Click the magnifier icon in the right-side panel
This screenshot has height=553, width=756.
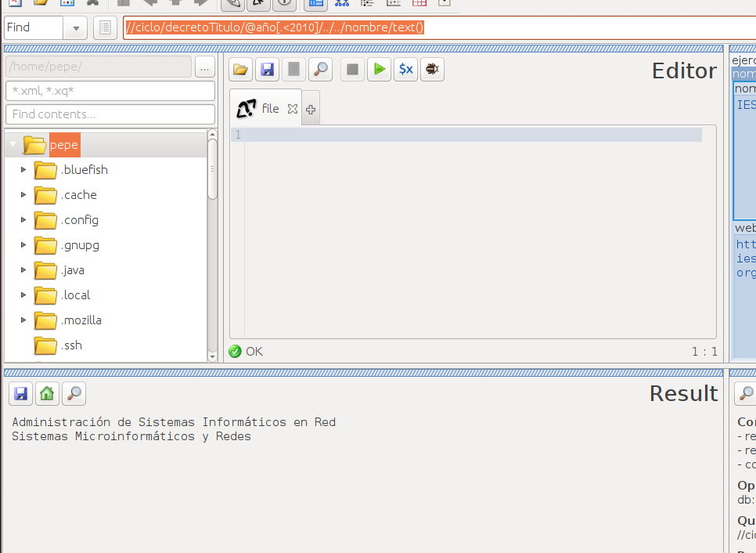coord(745,394)
